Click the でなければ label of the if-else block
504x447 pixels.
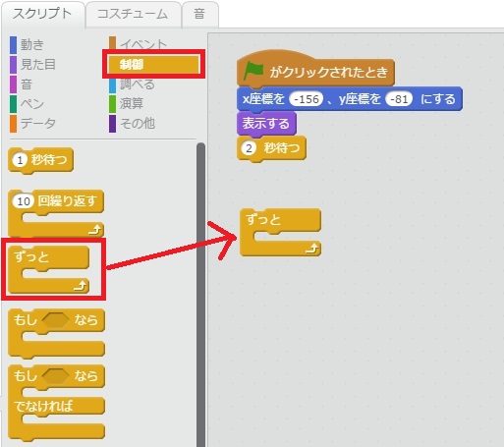[43, 407]
